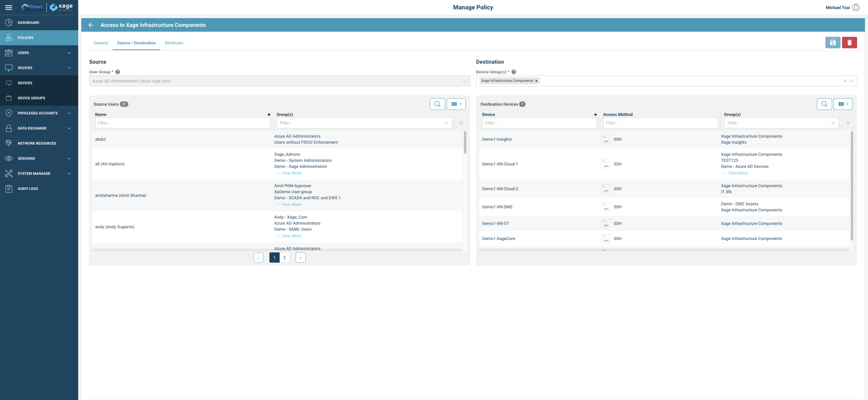
Task: Open Destination Devices column chooser dropdown
Action: click(843, 104)
